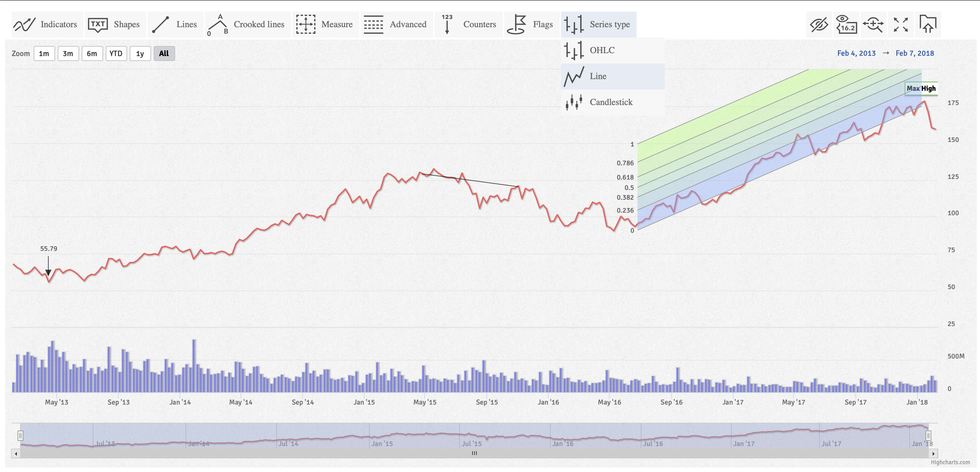Image resolution: width=980 pixels, height=472 pixels.
Task: Select OHLC from the series type menu
Action: [x=602, y=50]
